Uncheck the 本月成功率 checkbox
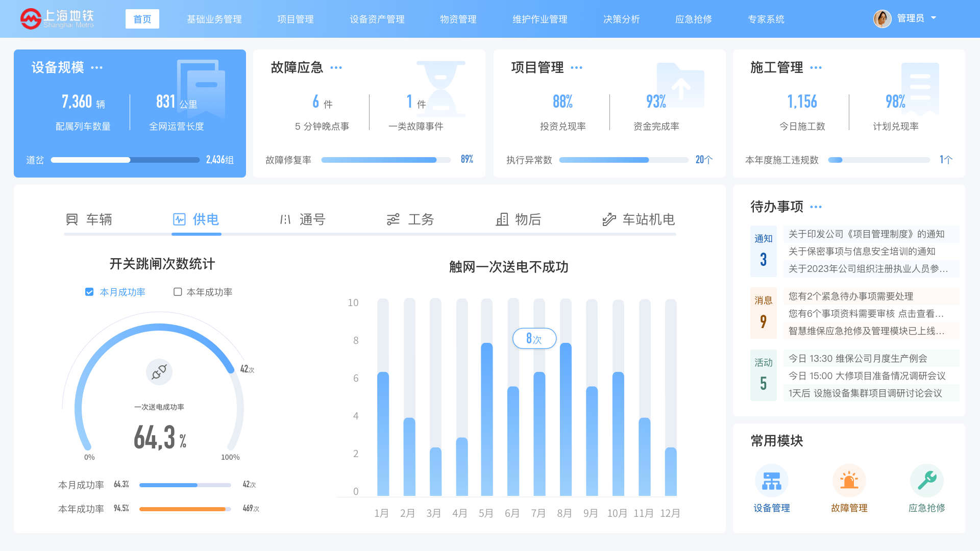The height and width of the screenshot is (551, 980). pyautogui.click(x=89, y=292)
